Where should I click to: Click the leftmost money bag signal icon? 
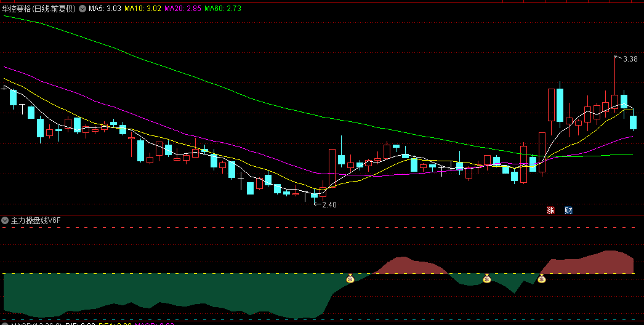point(350,279)
